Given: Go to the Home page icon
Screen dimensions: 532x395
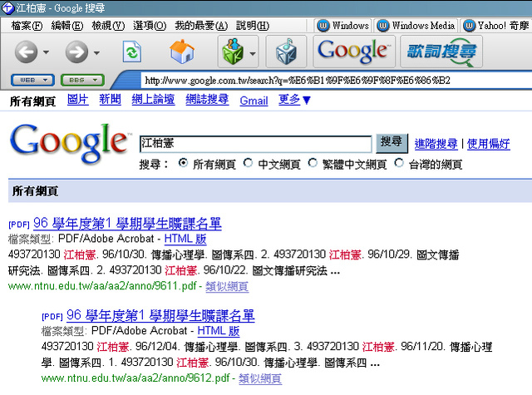Looking at the screenshot, I should point(182,52).
